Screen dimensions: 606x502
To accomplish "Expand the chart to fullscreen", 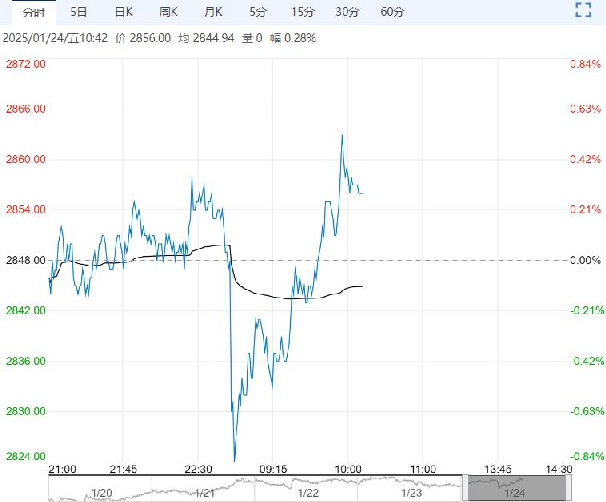I will coord(587,11).
